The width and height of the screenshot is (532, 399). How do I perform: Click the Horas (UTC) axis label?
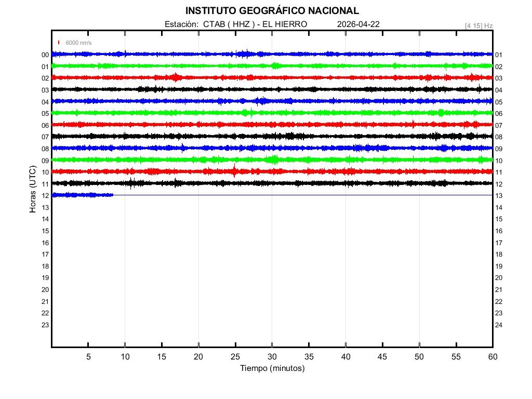33,190
